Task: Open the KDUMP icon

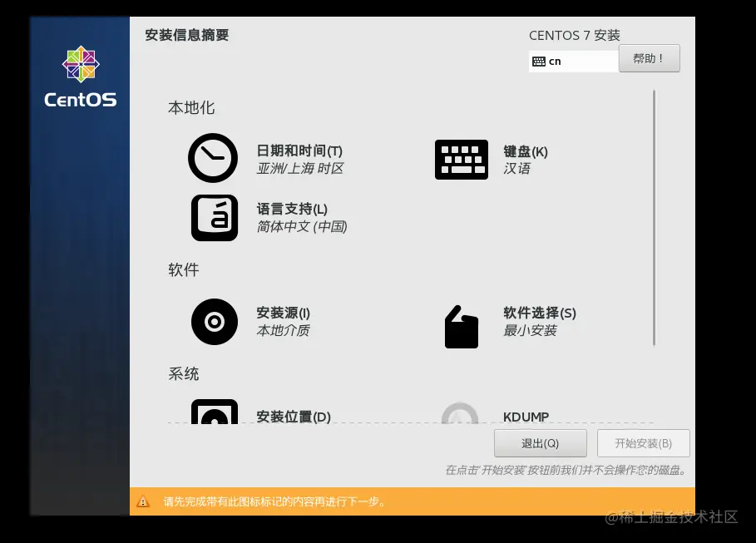Action: click(460, 412)
